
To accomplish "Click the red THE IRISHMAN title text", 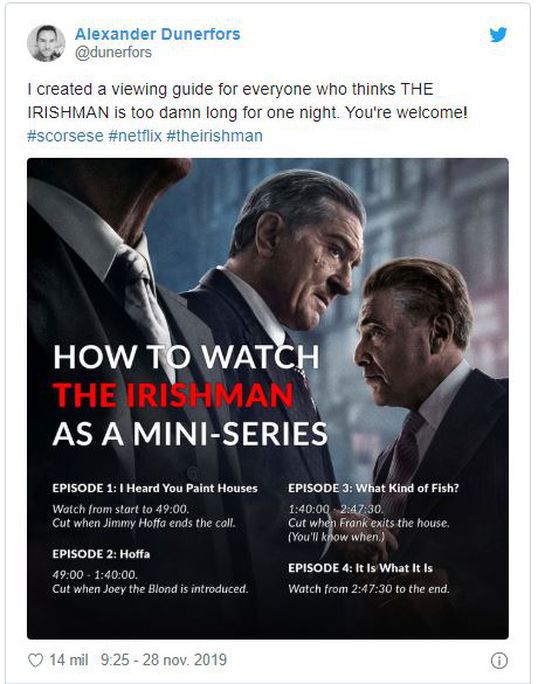I will tap(173, 396).
